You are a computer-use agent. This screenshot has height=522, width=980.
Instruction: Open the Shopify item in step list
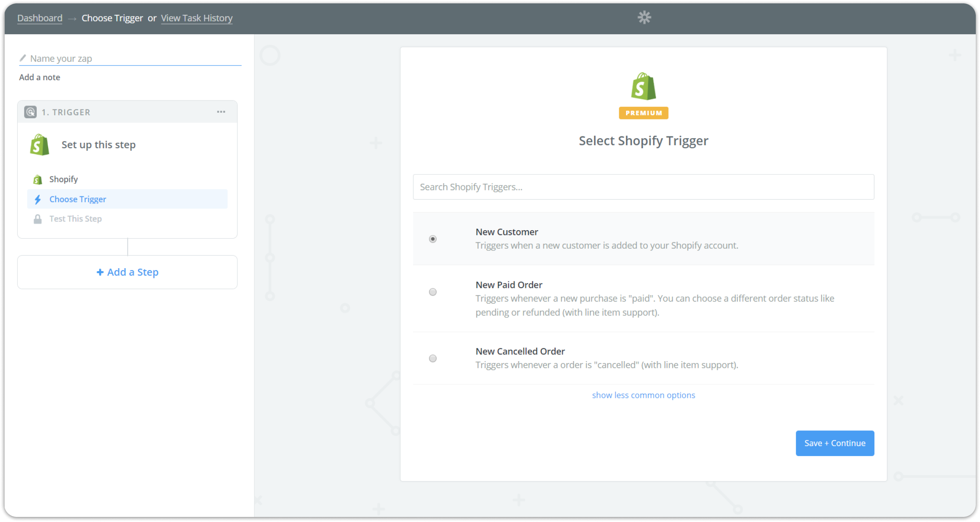63,179
